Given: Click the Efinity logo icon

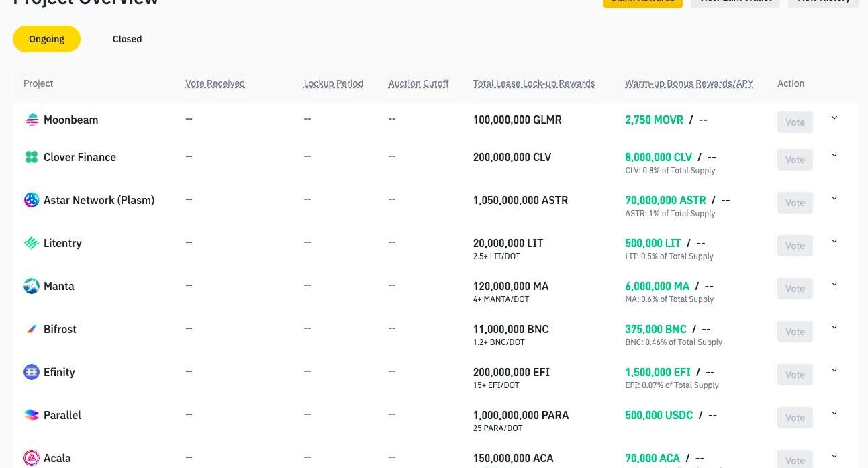Looking at the screenshot, I should [x=32, y=372].
